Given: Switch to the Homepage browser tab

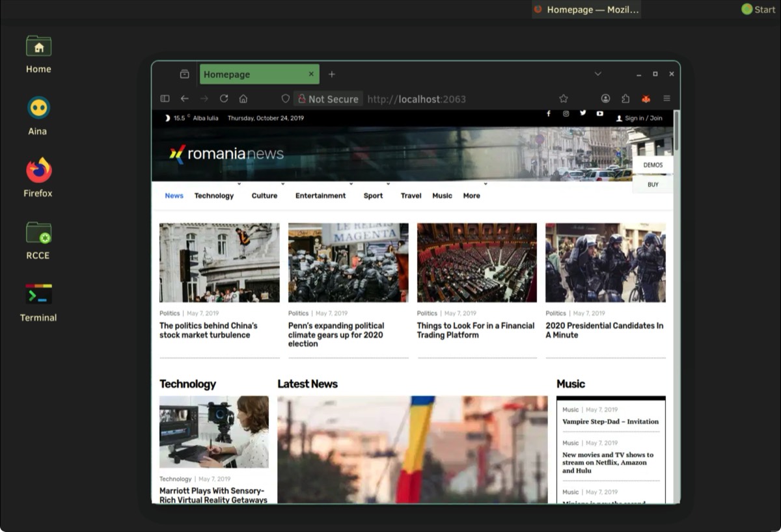Looking at the screenshot, I should click(254, 74).
